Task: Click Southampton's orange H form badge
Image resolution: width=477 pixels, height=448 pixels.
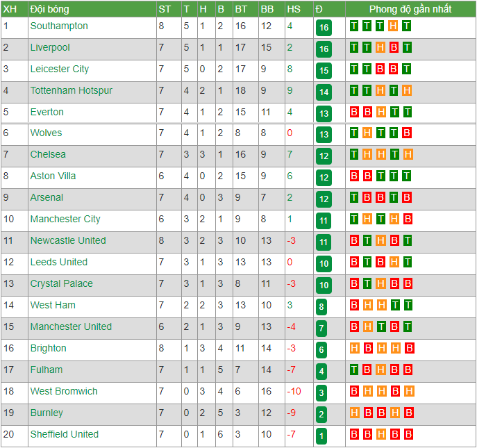Action: point(393,26)
